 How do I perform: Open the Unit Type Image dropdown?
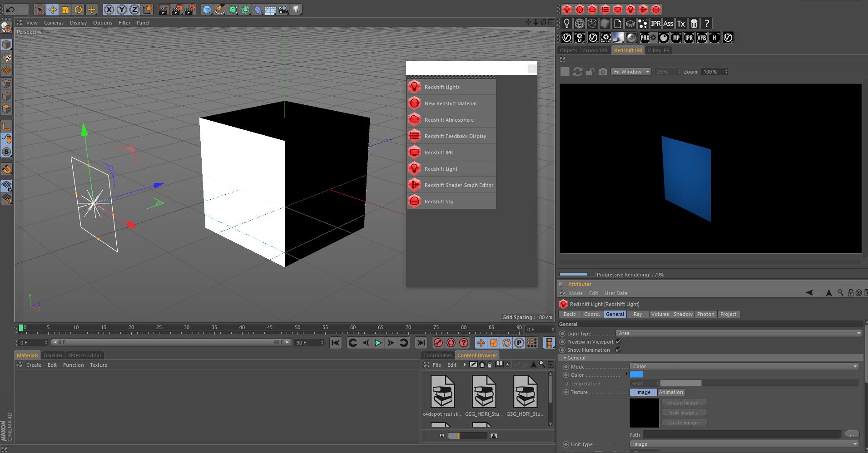point(744,444)
